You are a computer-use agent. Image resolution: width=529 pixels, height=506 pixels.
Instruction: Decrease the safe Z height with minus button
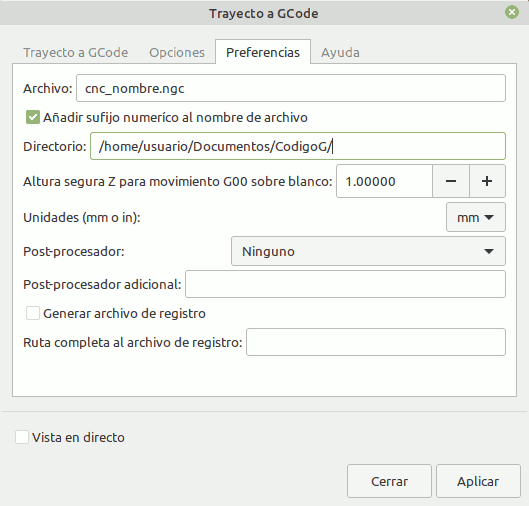[451, 181]
